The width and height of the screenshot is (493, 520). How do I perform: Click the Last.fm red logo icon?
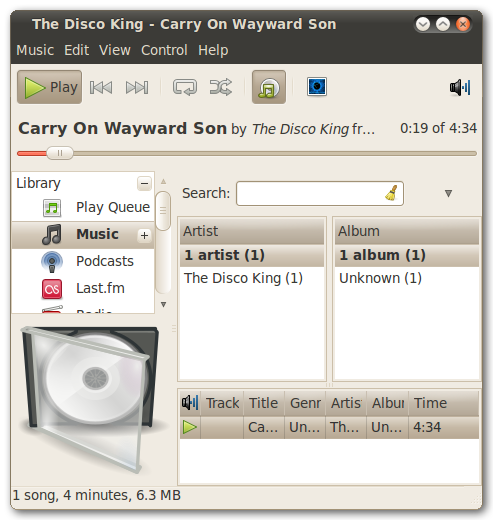tap(52, 289)
